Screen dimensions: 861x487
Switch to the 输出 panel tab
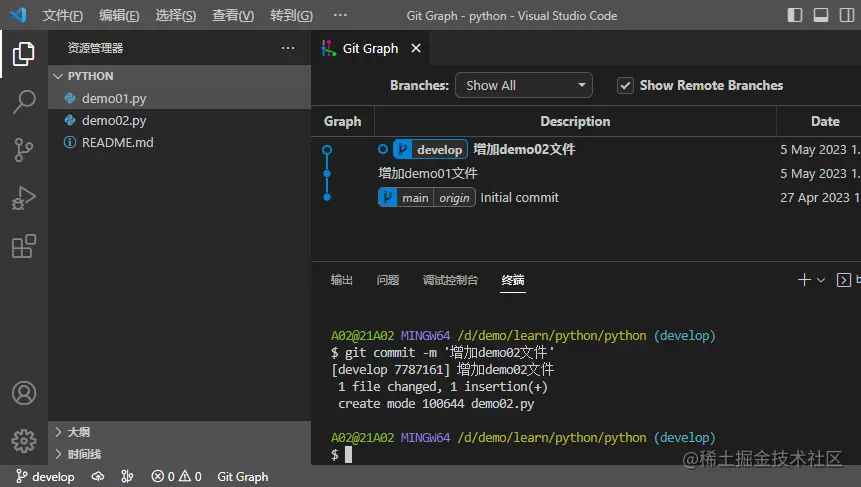(x=342, y=280)
